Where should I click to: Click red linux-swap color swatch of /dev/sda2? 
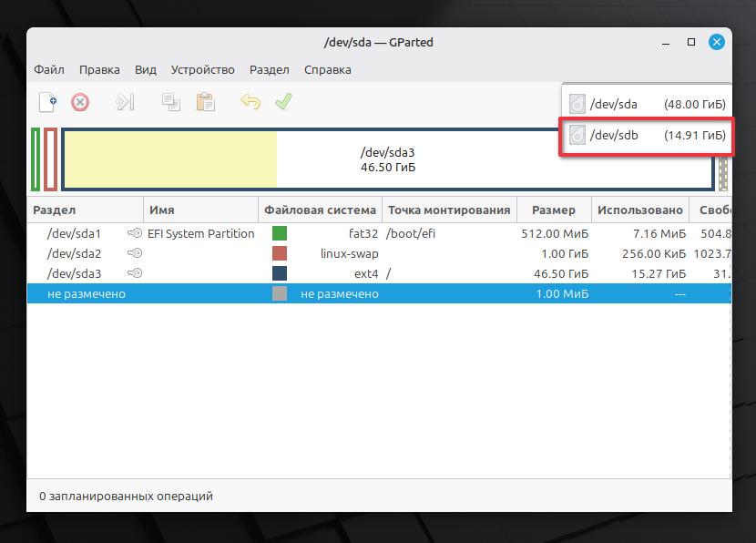280,253
